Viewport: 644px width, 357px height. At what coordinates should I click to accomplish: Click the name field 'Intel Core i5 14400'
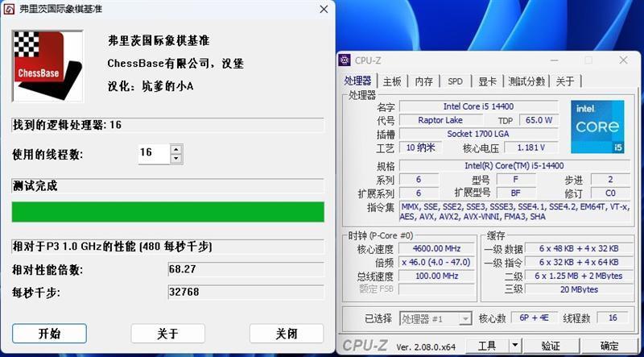pyautogui.click(x=478, y=106)
